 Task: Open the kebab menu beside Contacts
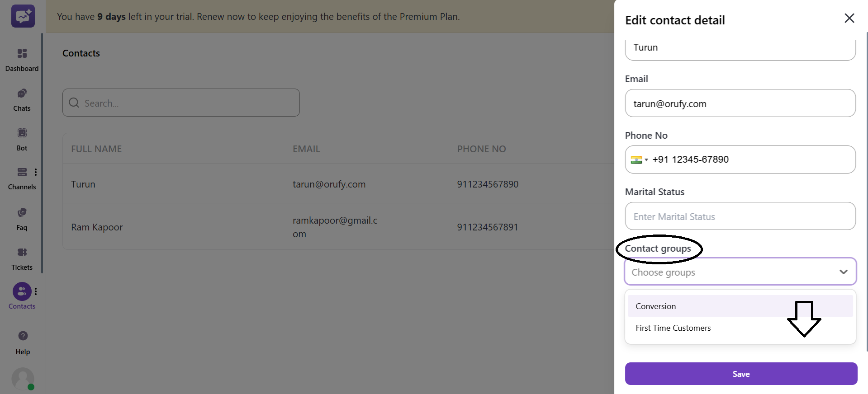tap(36, 291)
